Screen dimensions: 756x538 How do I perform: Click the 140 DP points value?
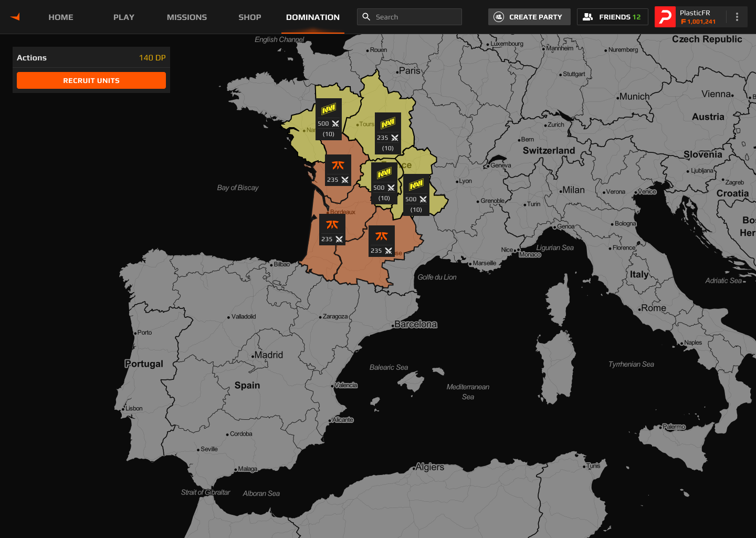coord(152,58)
